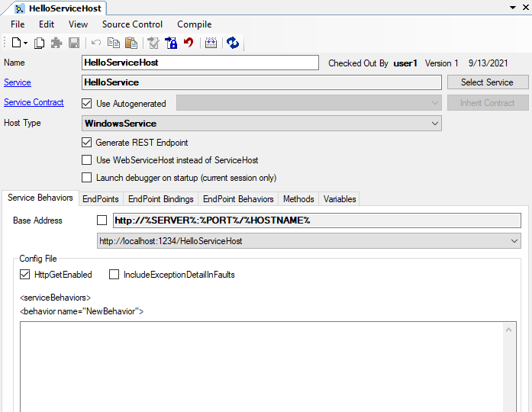
Task: Open the Edit menu
Action: (47, 24)
